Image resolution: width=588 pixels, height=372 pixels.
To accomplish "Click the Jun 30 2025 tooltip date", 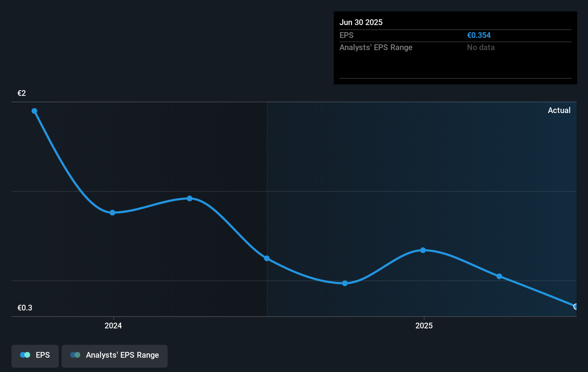I will pyautogui.click(x=361, y=22).
